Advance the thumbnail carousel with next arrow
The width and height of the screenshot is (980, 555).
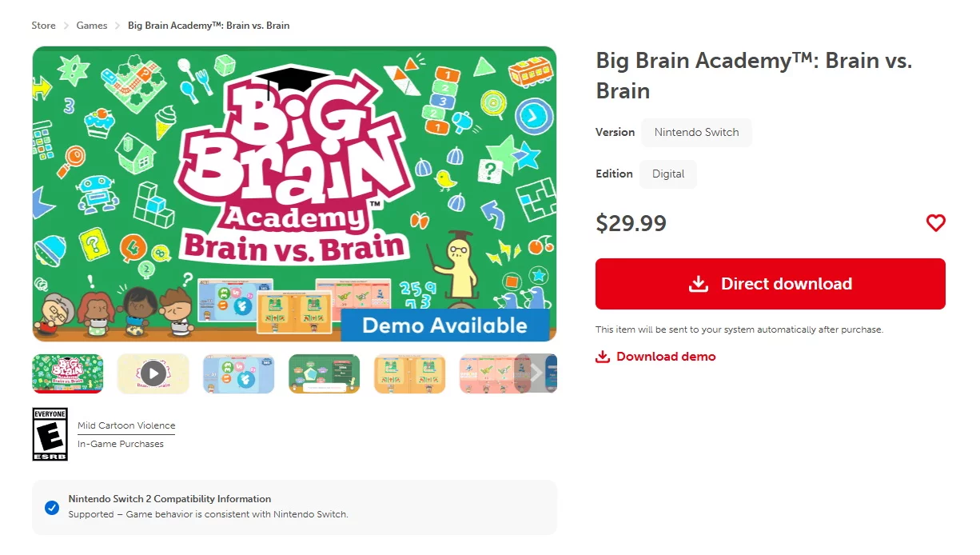(536, 373)
